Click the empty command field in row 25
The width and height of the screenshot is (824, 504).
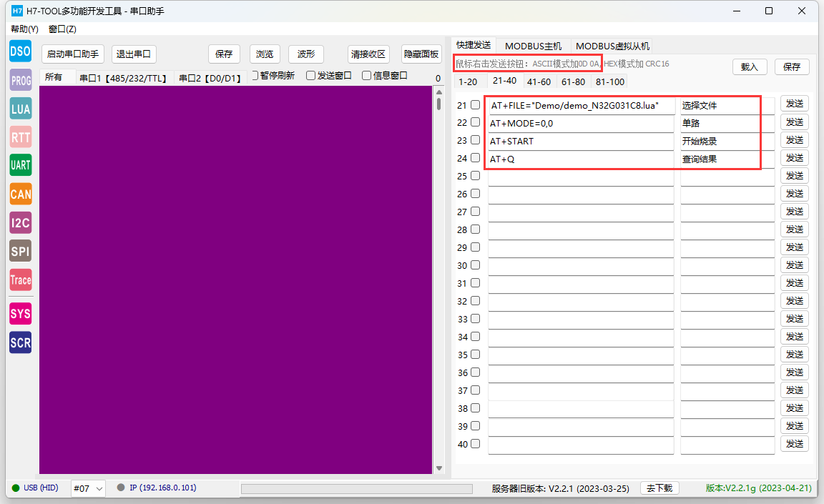pyautogui.click(x=581, y=177)
